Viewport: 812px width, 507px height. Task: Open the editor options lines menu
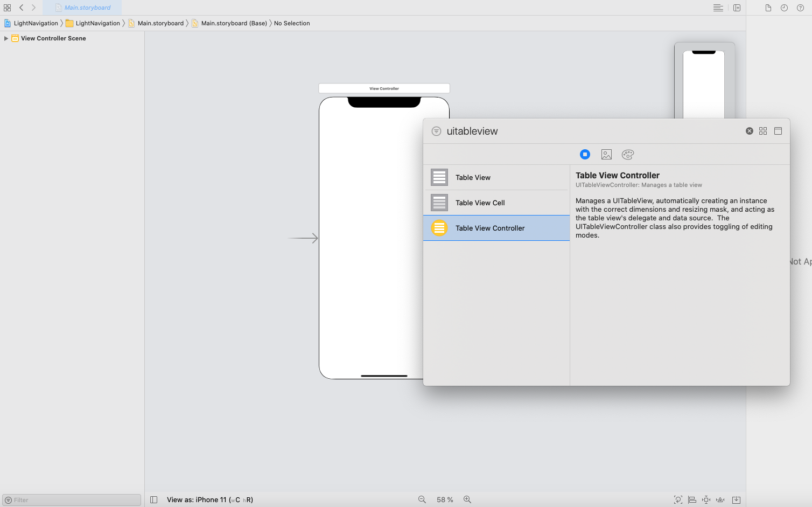(718, 8)
